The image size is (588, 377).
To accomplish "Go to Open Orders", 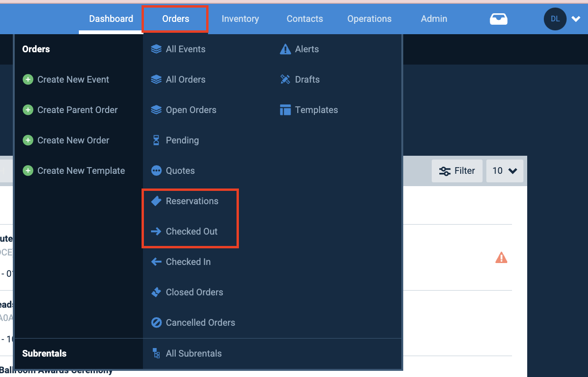I will coord(191,110).
